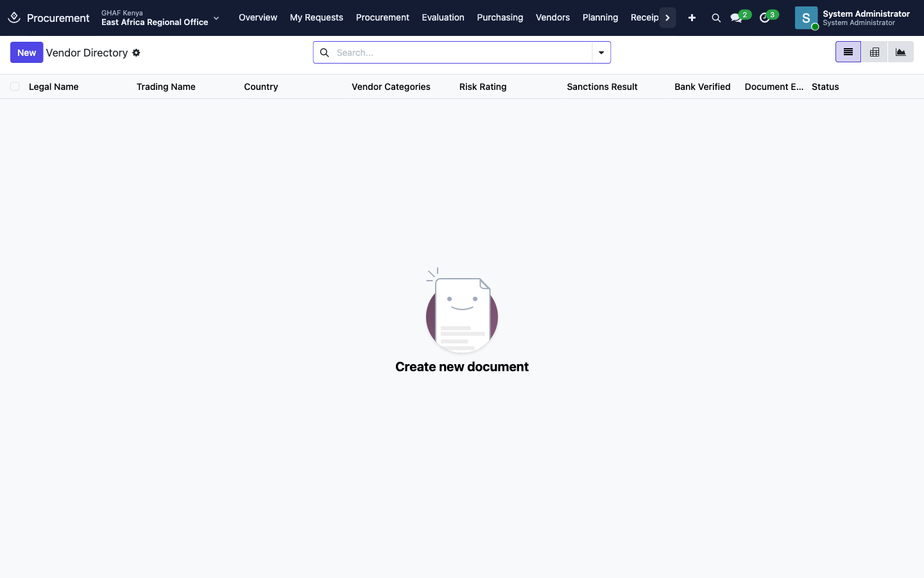Sort by Sanctions Result column
Image resolution: width=924 pixels, height=578 pixels.
[602, 87]
